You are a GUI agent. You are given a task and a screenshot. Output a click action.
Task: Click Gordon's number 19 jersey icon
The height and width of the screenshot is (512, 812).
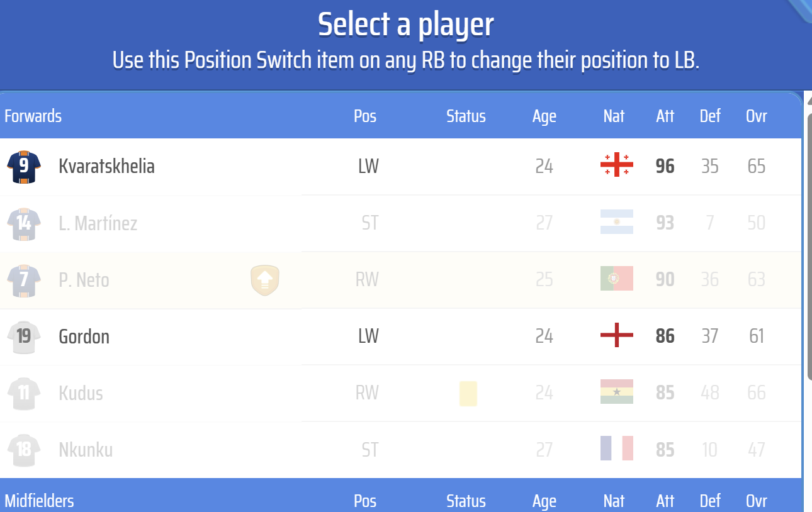point(24,337)
